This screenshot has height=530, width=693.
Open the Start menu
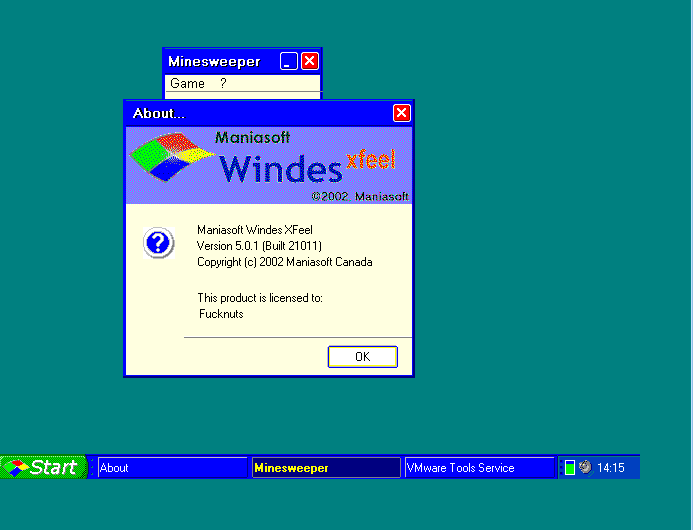(x=42, y=467)
